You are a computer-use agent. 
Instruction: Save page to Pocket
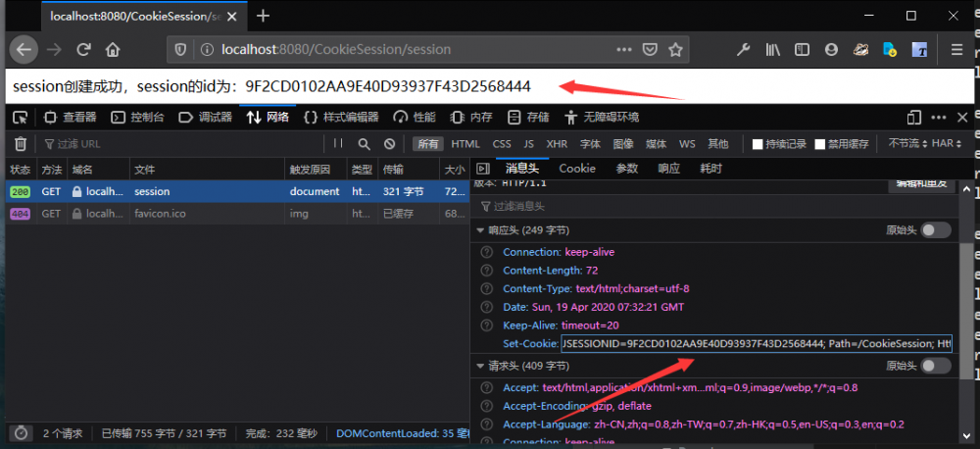[650, 49]
